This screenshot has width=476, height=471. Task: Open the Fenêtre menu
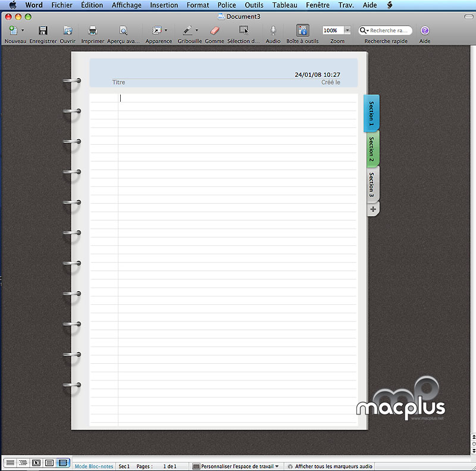point(318,5)
